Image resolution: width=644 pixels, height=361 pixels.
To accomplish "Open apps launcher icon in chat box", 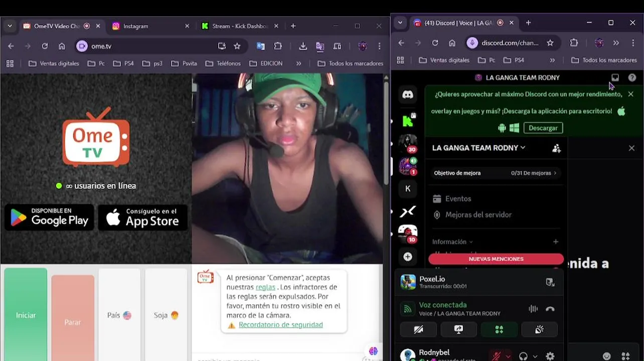I will 625,356.
